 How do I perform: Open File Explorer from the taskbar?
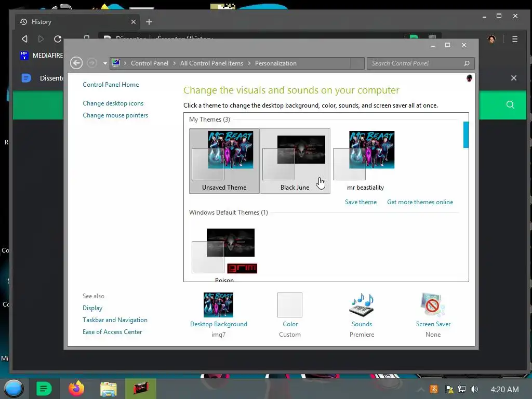(x=109, y=389)
